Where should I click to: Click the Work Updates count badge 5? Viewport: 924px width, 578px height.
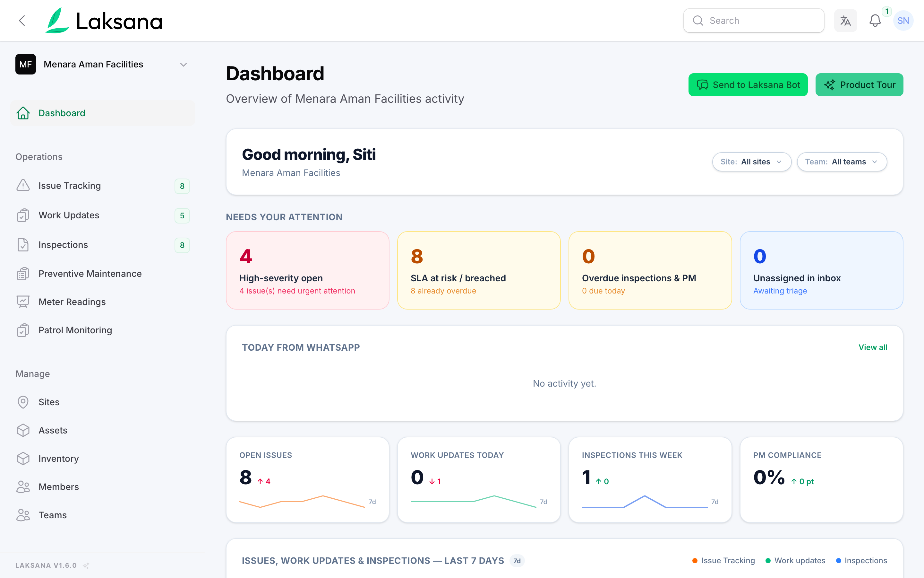(x=182, y=215)
